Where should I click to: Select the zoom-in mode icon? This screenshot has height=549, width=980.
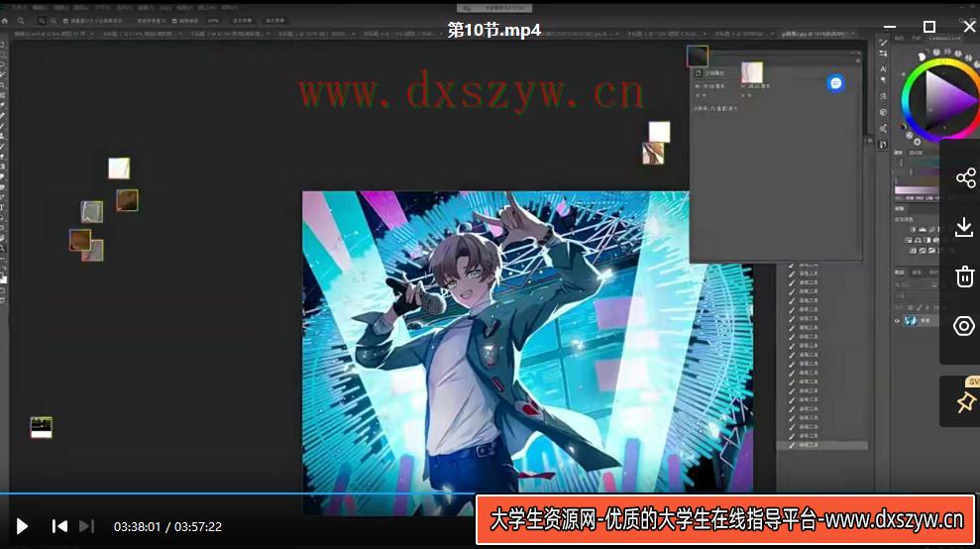pyautogui.click(x=42, y=21)
